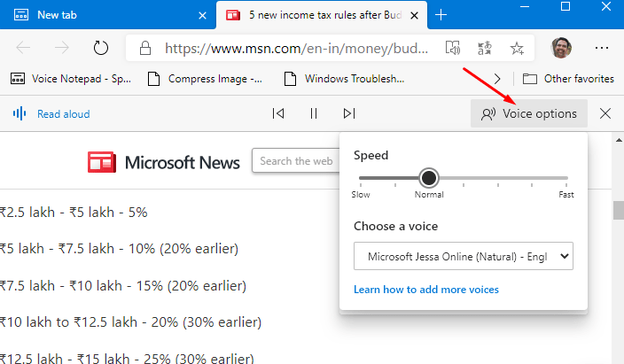624x364 pixels.
Task: Click the Read aloud icon in the address bar
Action: [x=452, y=48]
